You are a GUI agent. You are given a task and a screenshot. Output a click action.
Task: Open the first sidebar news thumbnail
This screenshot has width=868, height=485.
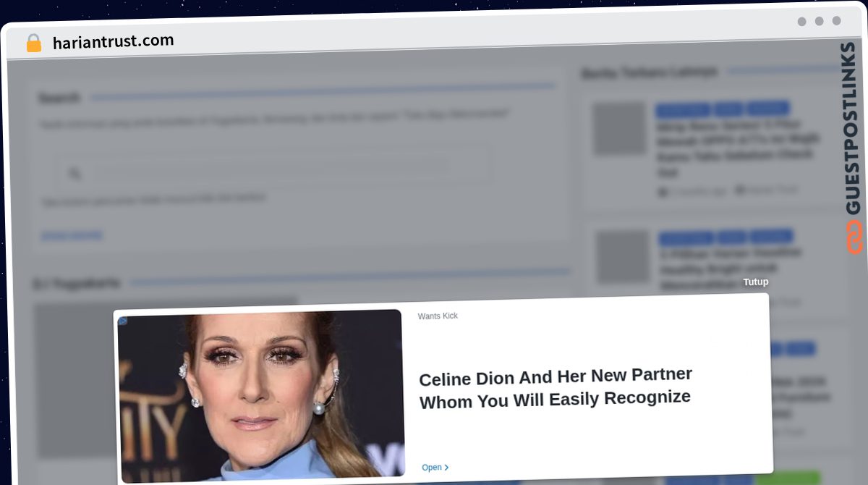click(620, 129)
